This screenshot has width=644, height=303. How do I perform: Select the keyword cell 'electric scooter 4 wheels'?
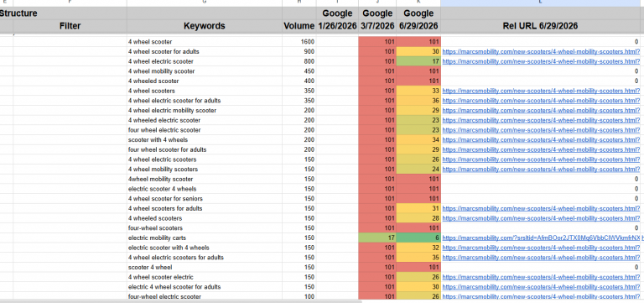tap(204, 189)
